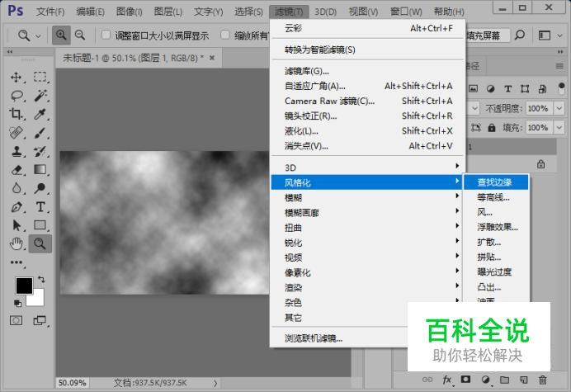Toggle Quick Mask mode
This screenshot has width=571, height=392.
[x=16, y=320]
